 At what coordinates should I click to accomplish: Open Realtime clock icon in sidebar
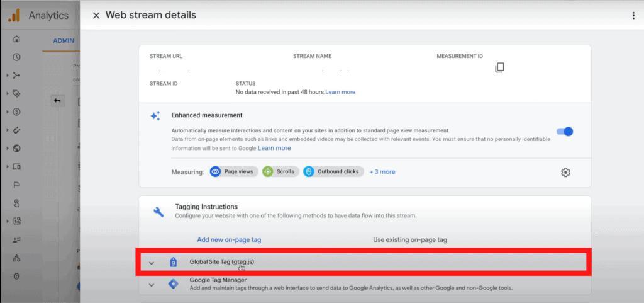[17, 57]
